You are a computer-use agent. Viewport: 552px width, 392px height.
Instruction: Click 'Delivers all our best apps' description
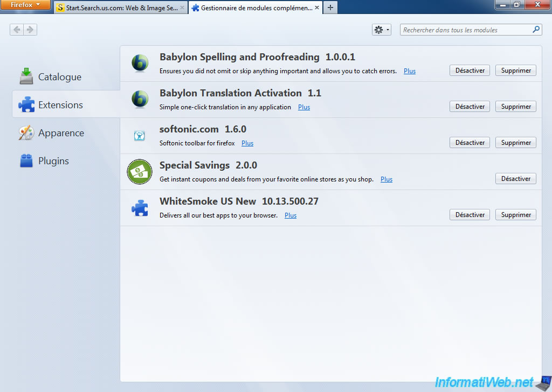pos(218,215)
